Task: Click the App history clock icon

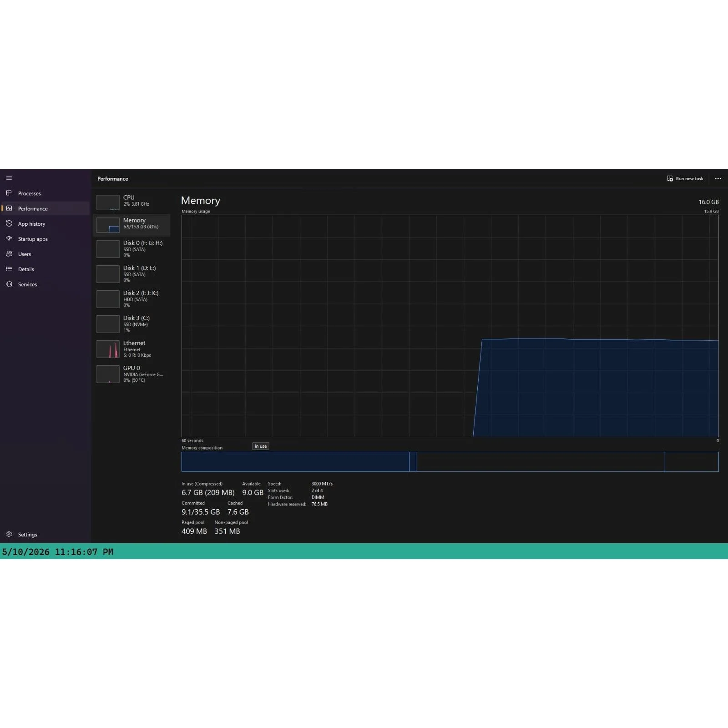Action: 9,223
